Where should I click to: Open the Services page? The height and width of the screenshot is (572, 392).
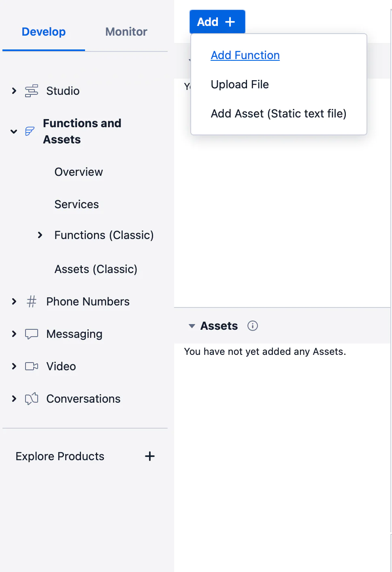tap(77, 204)
